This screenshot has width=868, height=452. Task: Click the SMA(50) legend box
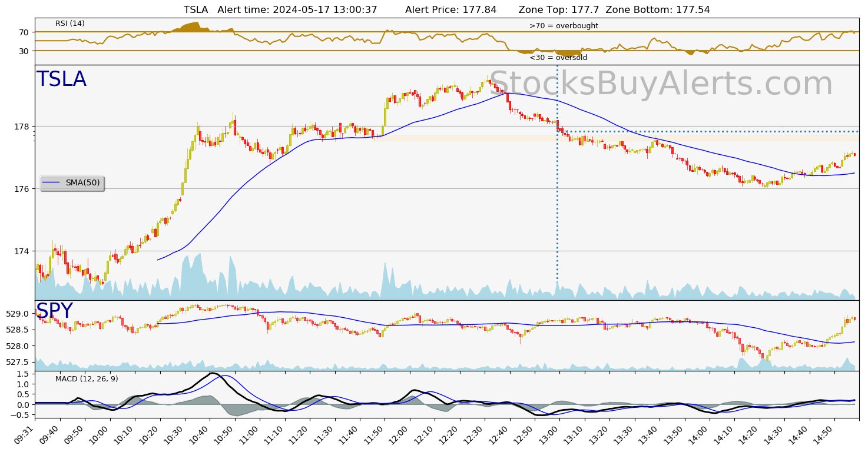tap(72, 183)
